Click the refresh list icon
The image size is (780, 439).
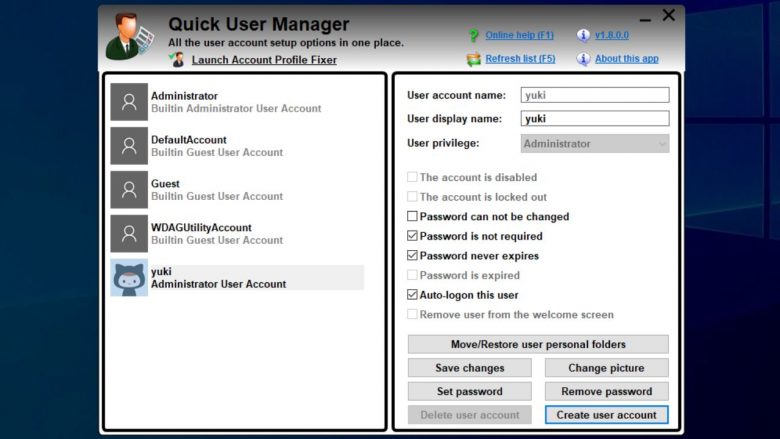tap(474, 59)
